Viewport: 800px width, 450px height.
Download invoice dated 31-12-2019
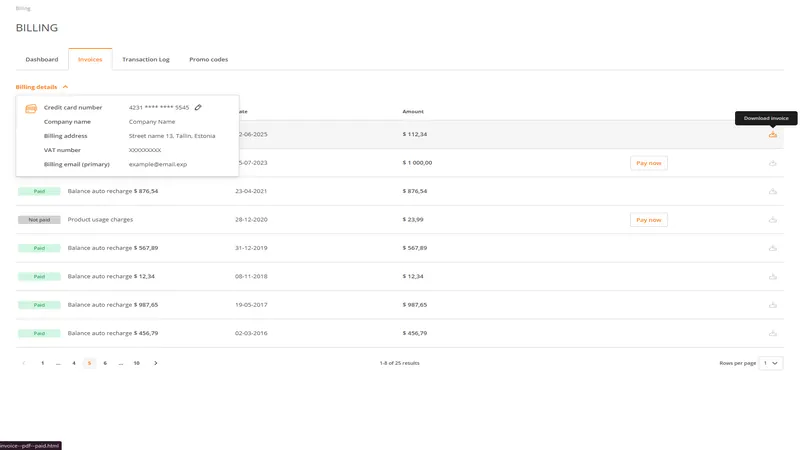tap(772, 248)
